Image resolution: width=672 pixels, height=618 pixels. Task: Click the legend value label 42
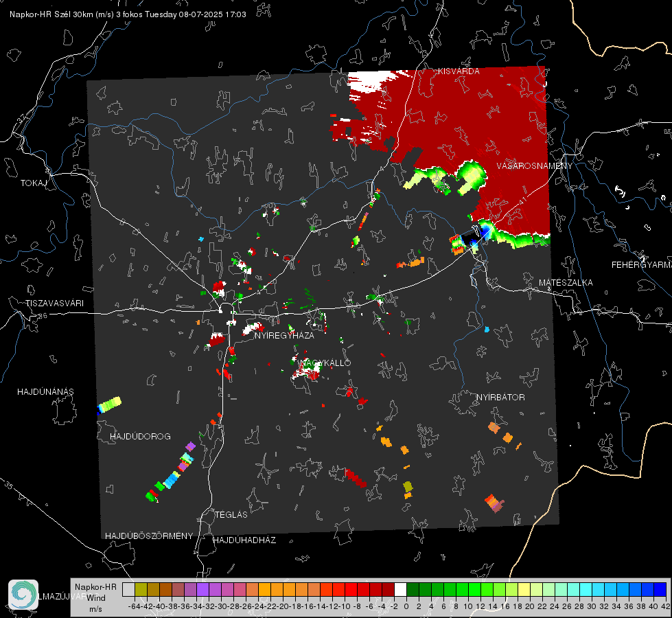click(x=666, y=606)
